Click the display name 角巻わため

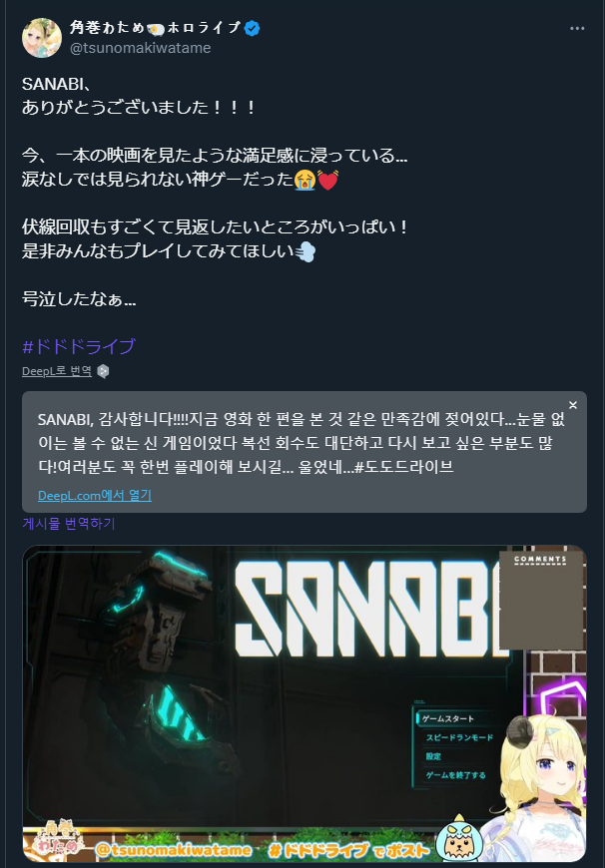pos(107,28)
